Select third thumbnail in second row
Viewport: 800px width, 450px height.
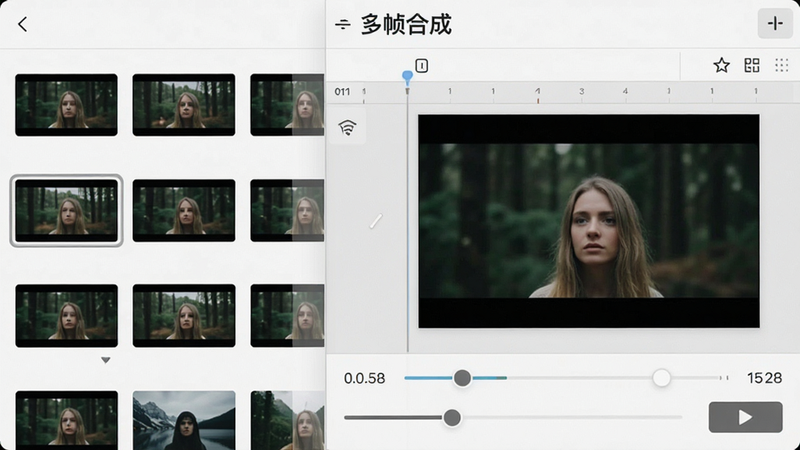(287, 210)
